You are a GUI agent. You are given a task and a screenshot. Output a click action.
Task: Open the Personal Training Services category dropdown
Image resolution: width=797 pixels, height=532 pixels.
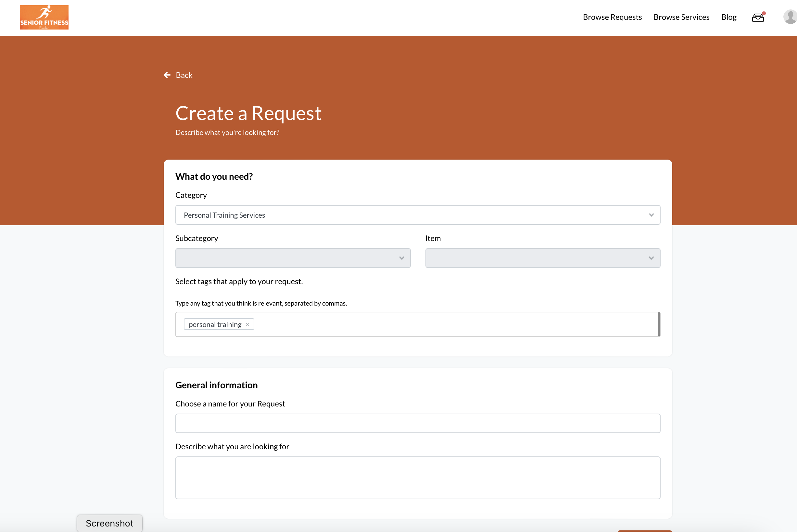(417, 215)
